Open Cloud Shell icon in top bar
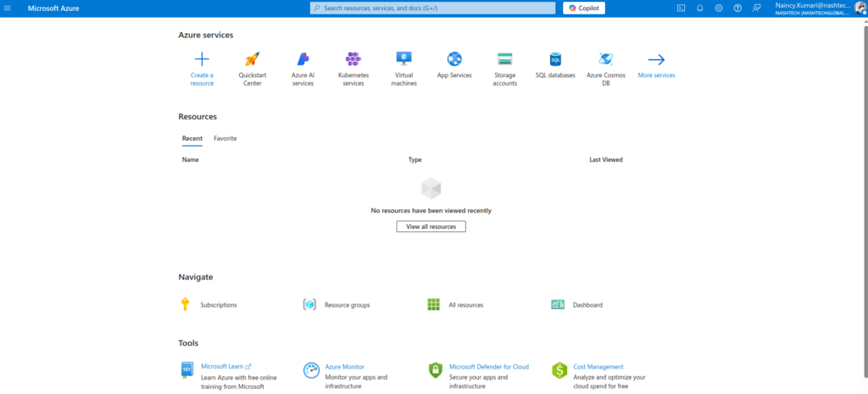This screenshot has width=868, height=394. click(681, 8)
